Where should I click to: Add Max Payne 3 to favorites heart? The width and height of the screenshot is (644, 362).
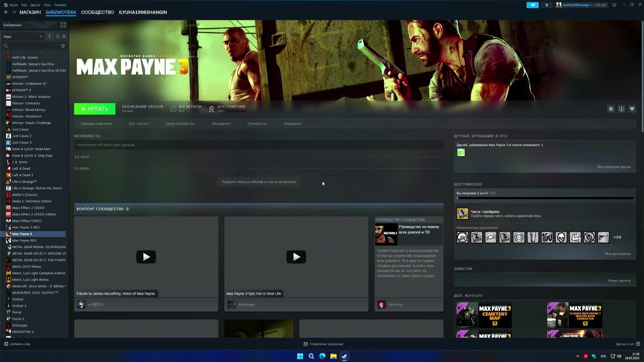632,109
